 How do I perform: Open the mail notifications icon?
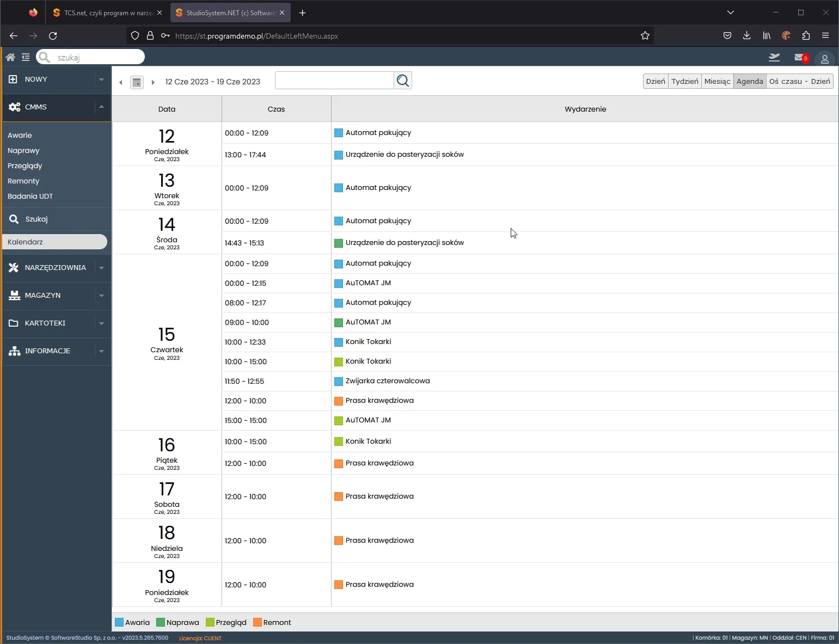(799, 58)
